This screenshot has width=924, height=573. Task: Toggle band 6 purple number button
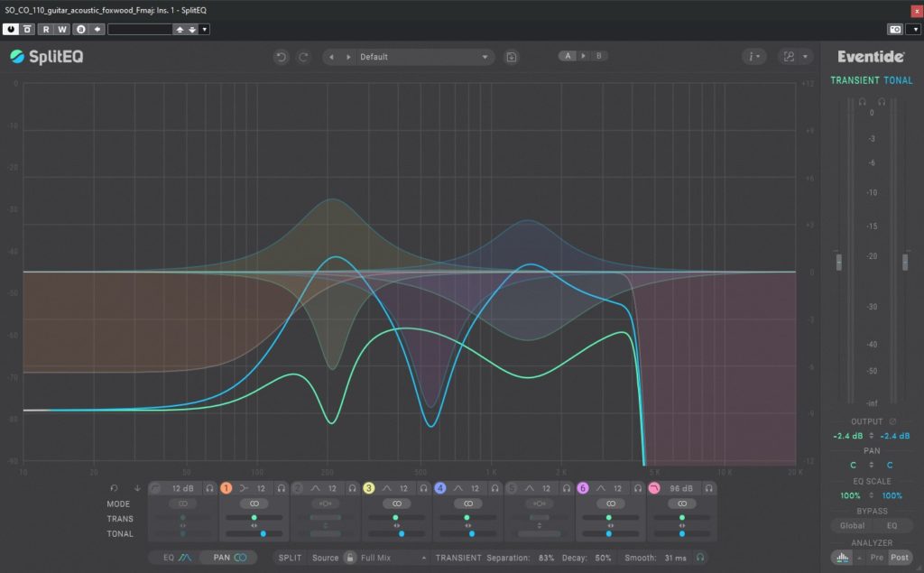(x=583, y=488)
